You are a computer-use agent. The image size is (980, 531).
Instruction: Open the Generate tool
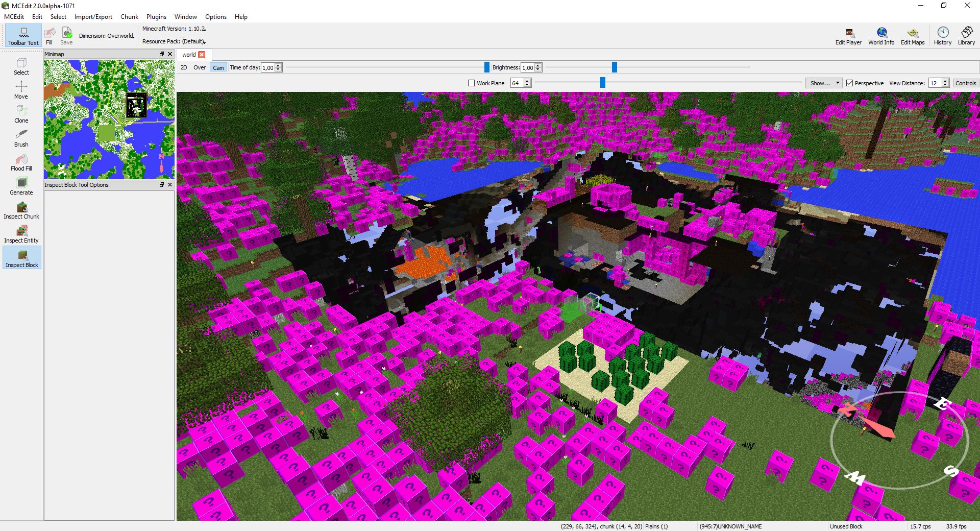point(21,186)
